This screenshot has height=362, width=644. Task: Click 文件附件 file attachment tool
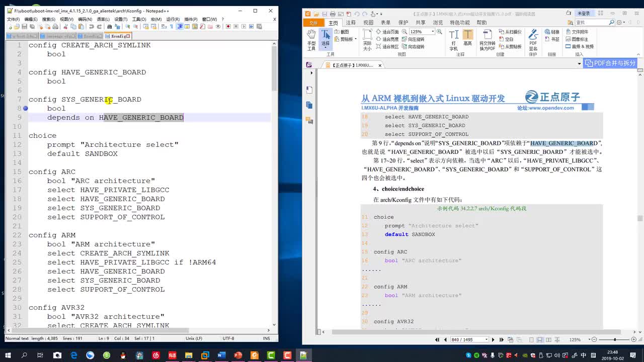(x=577, y=32)
